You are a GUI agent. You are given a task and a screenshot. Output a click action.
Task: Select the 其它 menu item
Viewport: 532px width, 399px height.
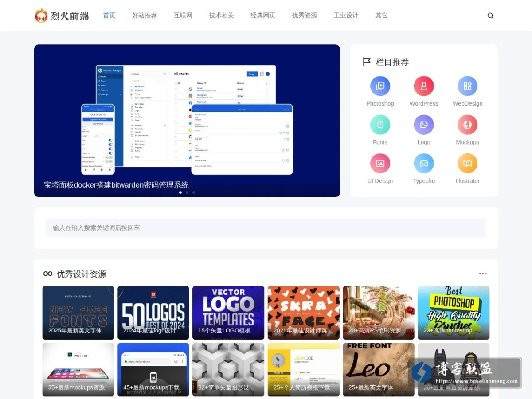(381, 16)
